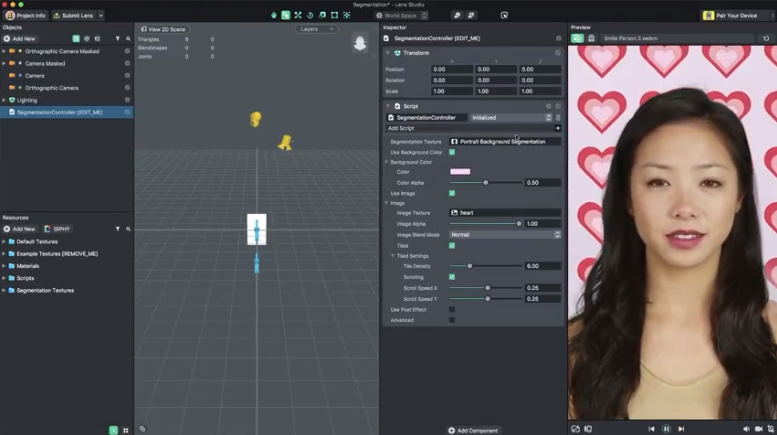Open Submit Lens dropdown arrow
This screenshot has width=777, height=435.
click(101, 15)
